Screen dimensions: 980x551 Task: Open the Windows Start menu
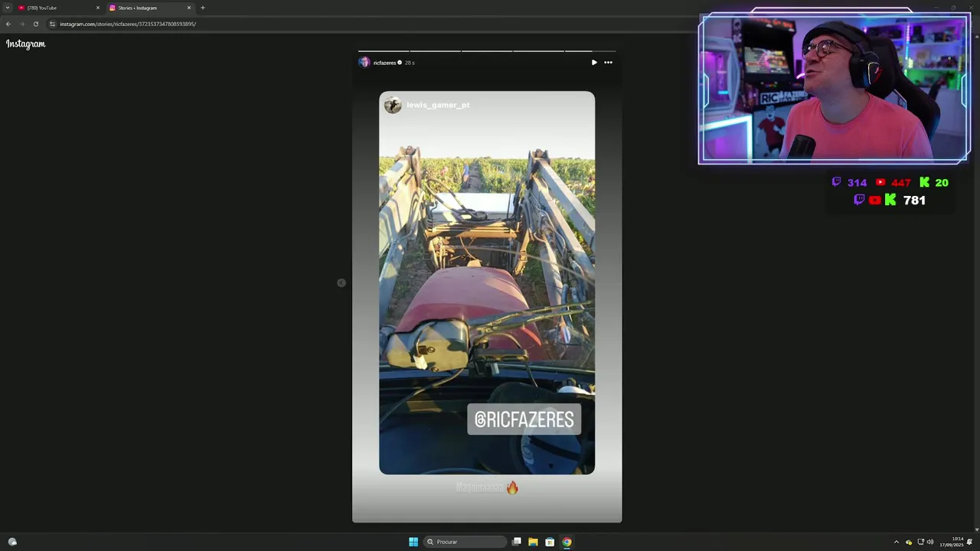[413, 542]
